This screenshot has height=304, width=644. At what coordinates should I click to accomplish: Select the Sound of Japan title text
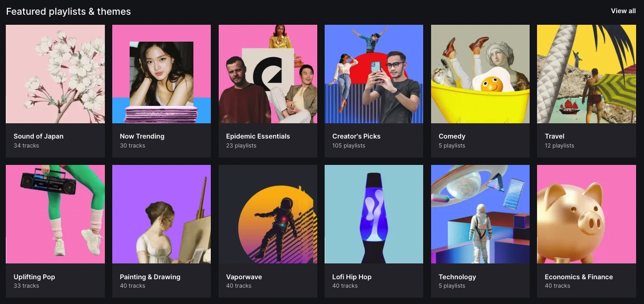click(38, 136)
